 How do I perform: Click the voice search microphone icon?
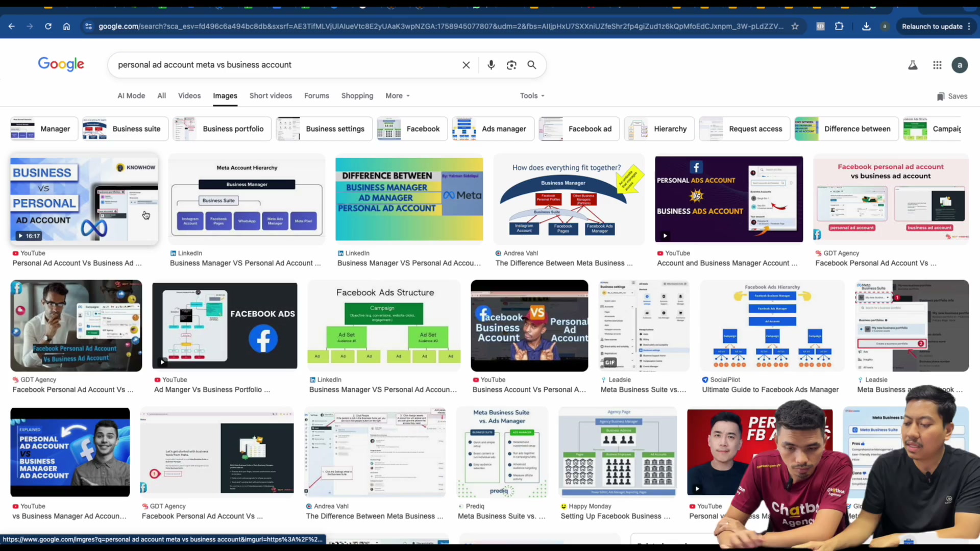491,65
